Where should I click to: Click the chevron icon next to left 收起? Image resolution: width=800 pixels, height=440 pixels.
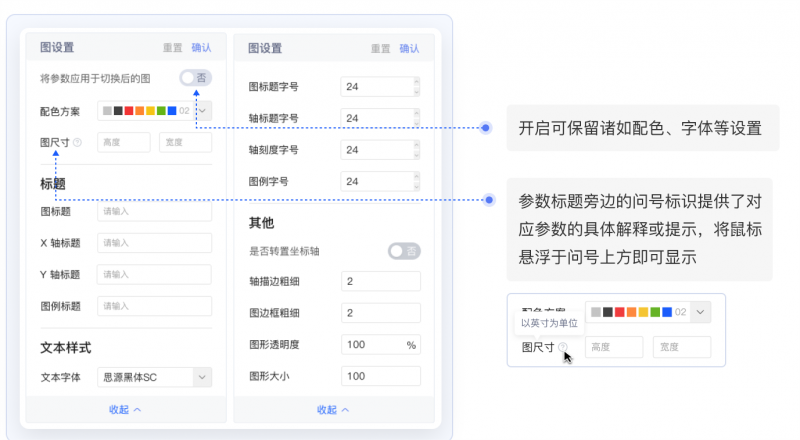point(137,409)
